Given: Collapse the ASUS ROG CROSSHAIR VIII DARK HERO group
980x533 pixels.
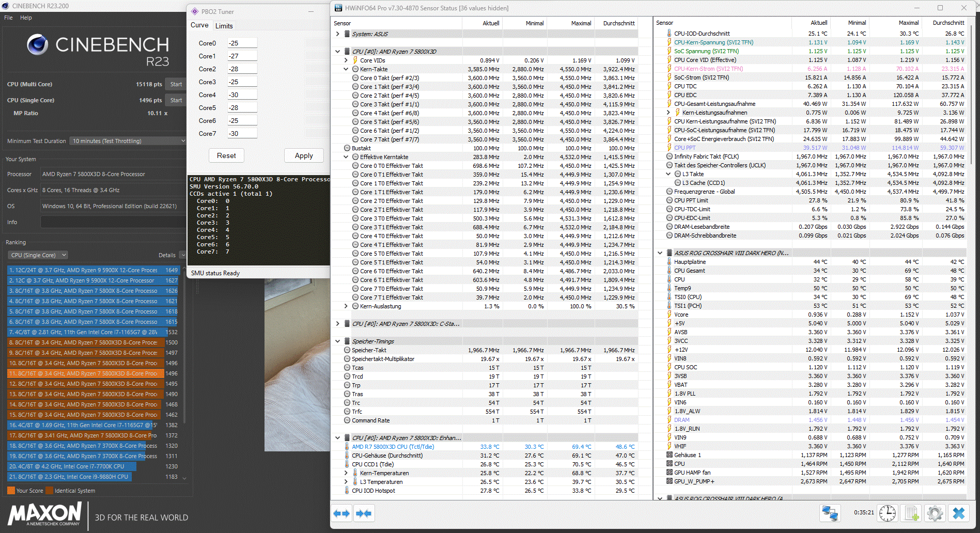Looking at the screenshot, I should [660, 253].
